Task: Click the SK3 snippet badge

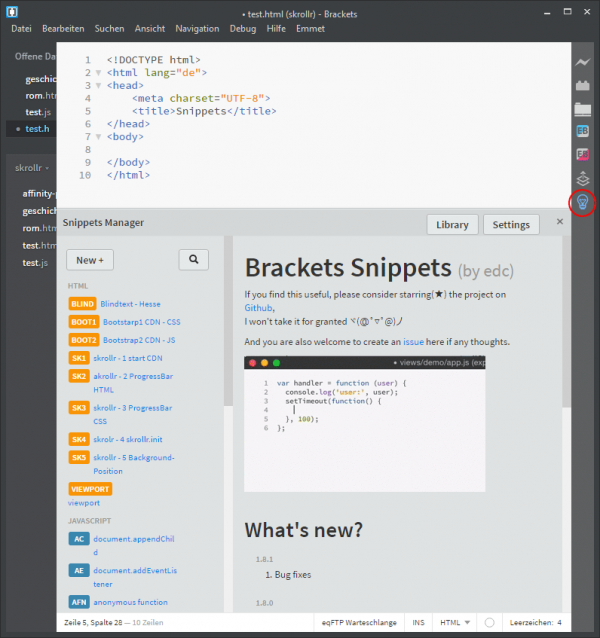Action: (79, 408)
